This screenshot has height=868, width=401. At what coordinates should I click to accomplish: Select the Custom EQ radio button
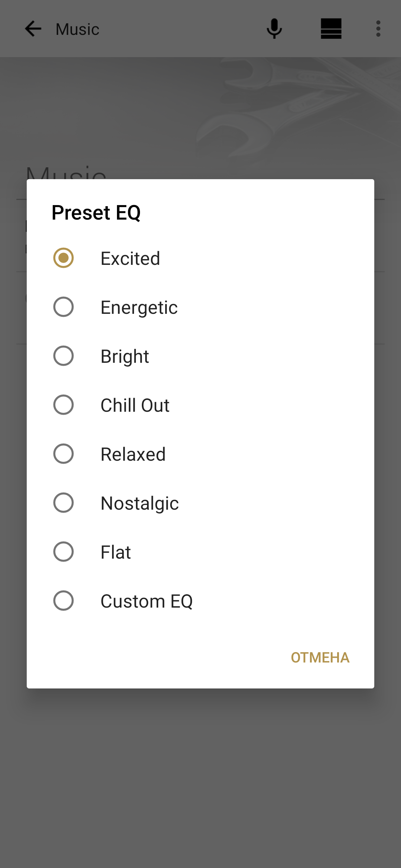[x=63, y=601]
